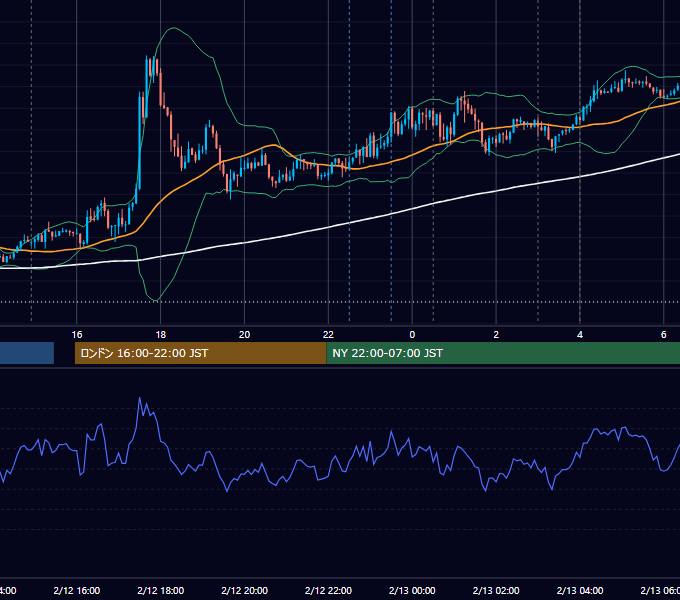Click the upper axis hour label 2
680x600 pixels.
tap(496, 335)
